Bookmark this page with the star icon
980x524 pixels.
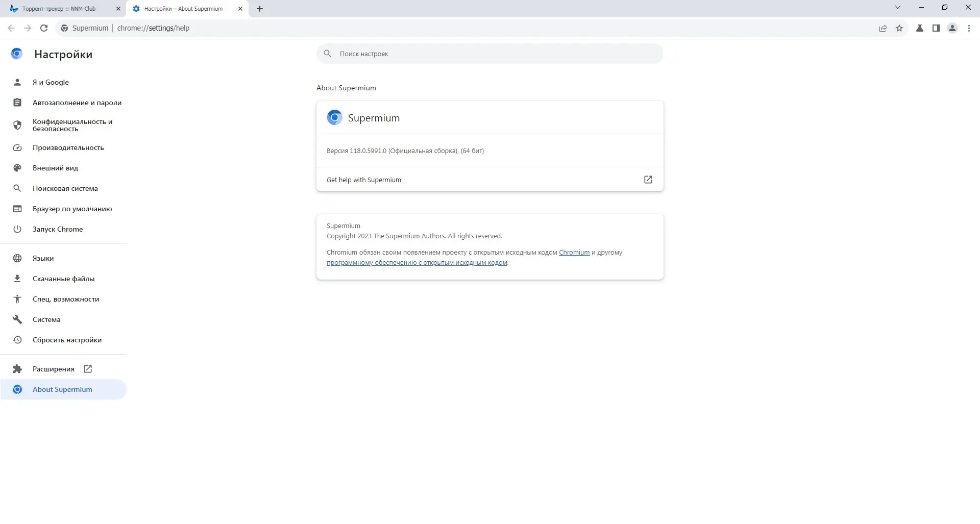tap(899, 28)
